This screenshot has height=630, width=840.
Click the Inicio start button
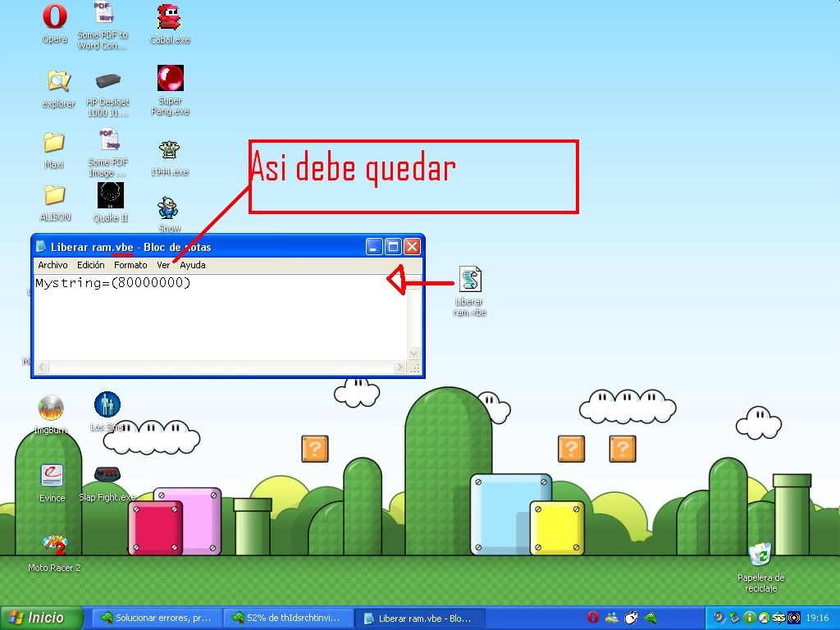(42, 618)
